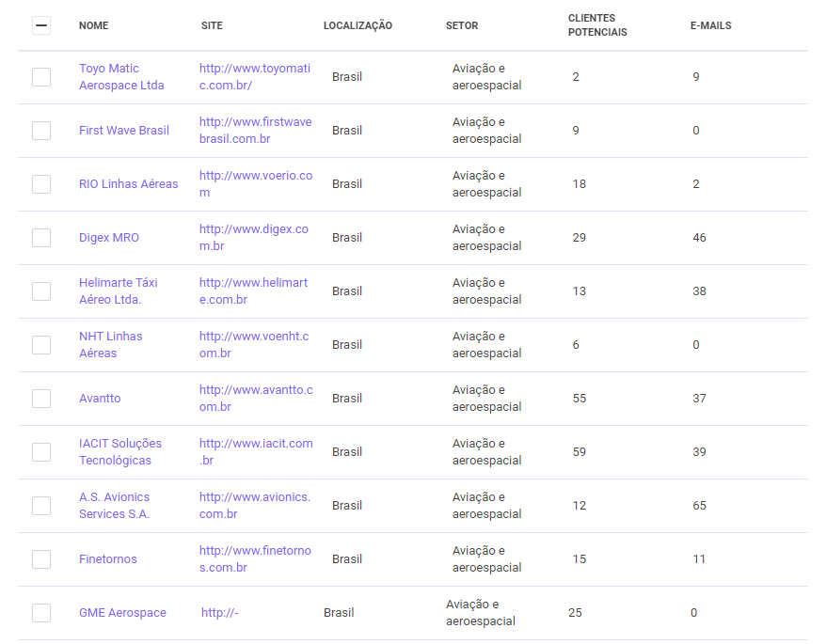
Task: Visit the firstwavebrasil.com.br website link
Action: click(256, 131)
